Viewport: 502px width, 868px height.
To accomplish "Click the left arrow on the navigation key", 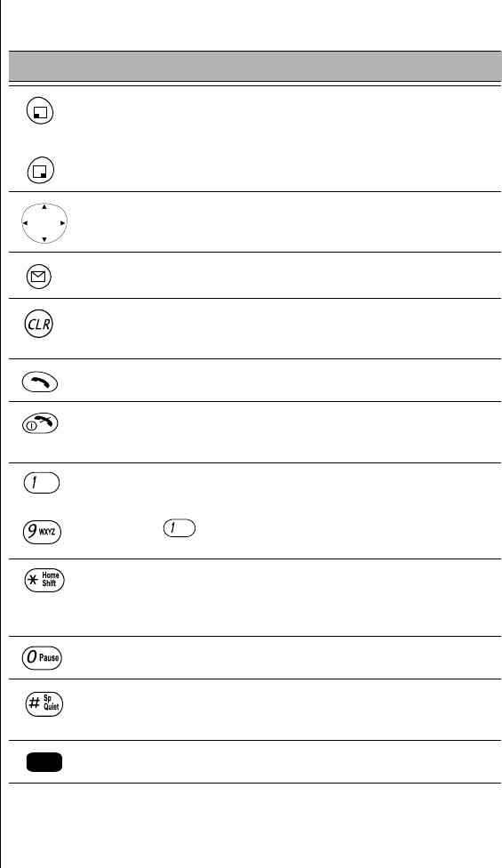I will 25,223.
